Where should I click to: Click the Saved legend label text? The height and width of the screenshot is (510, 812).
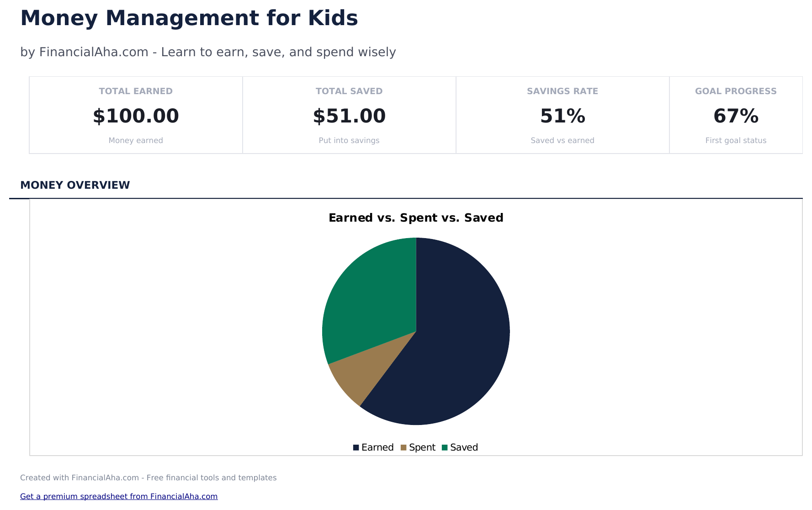pos(464,447)
